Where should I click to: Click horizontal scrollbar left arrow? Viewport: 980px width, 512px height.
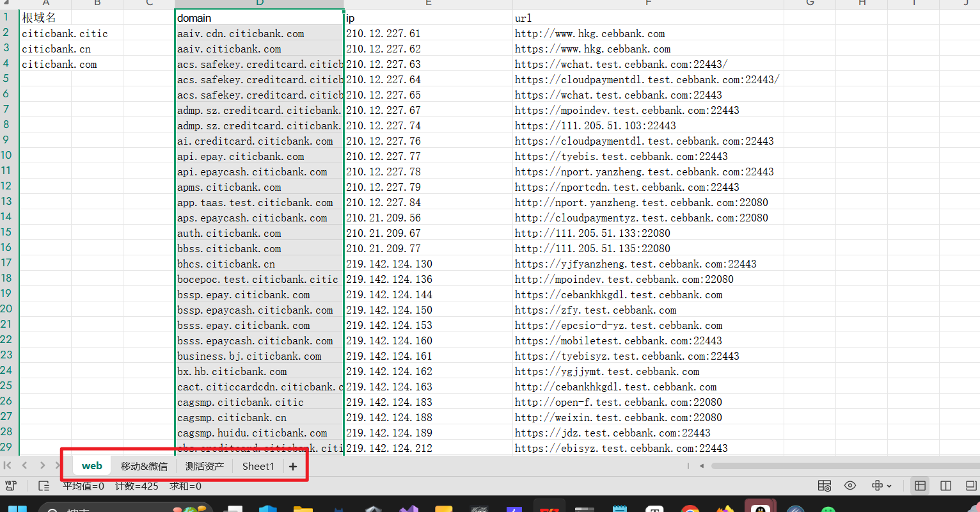702,466
